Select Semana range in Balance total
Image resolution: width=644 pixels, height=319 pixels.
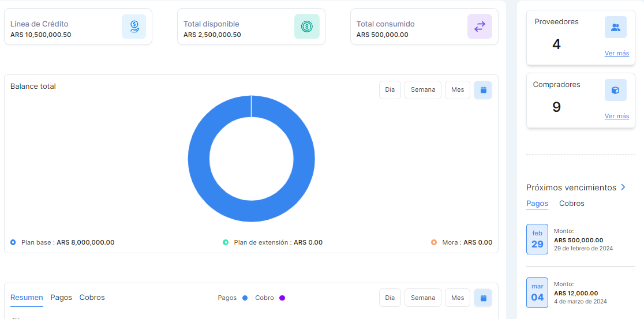(423, 90)
